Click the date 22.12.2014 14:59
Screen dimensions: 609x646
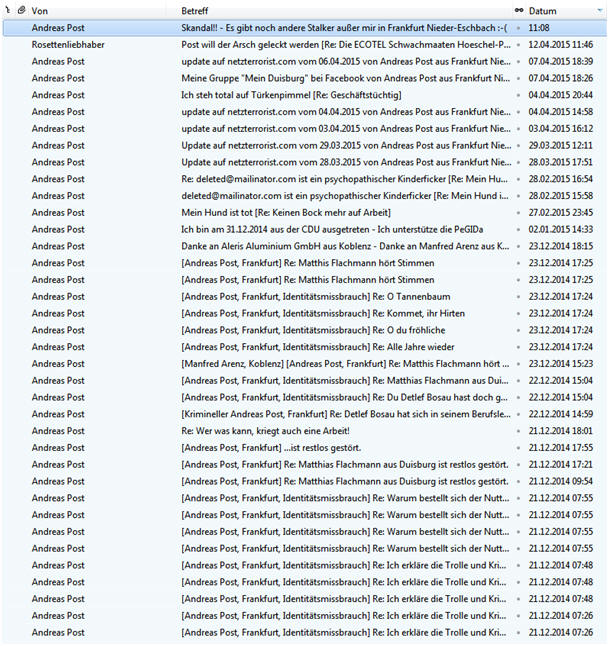[561, 414]
